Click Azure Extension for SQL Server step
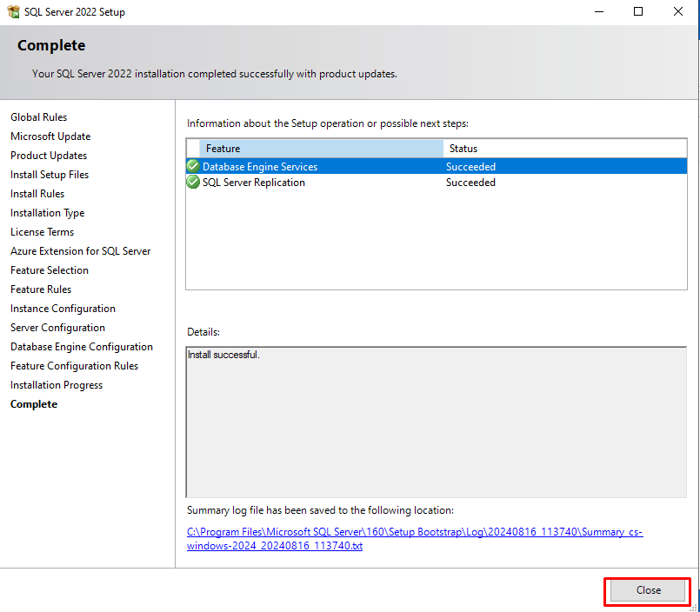The height and width of the screenshot is (612, 700). [x=80, y=251]
